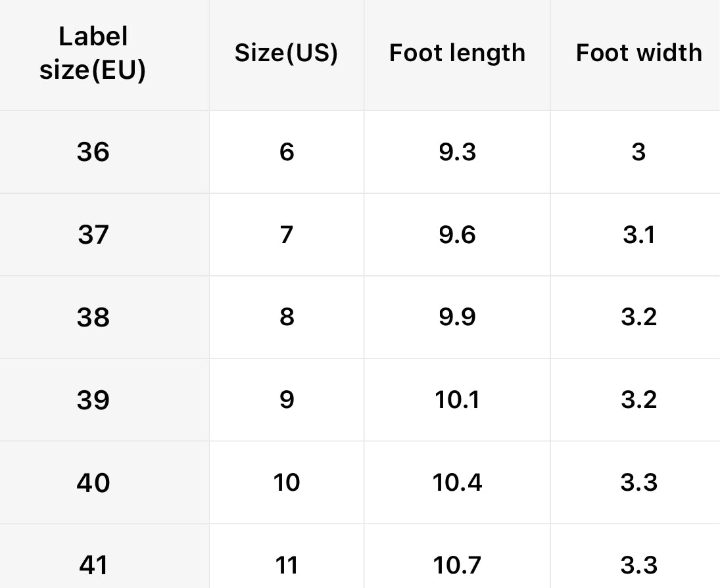Screen dimensions: 720x588
Task: Select the foot length 9.3 value
Action: point(457,152)
